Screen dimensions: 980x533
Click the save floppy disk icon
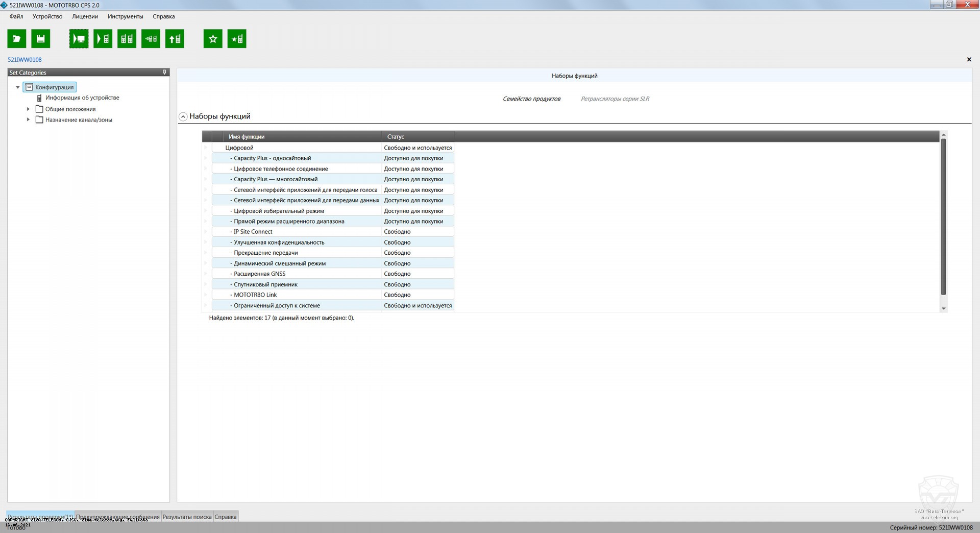point(40,39)
